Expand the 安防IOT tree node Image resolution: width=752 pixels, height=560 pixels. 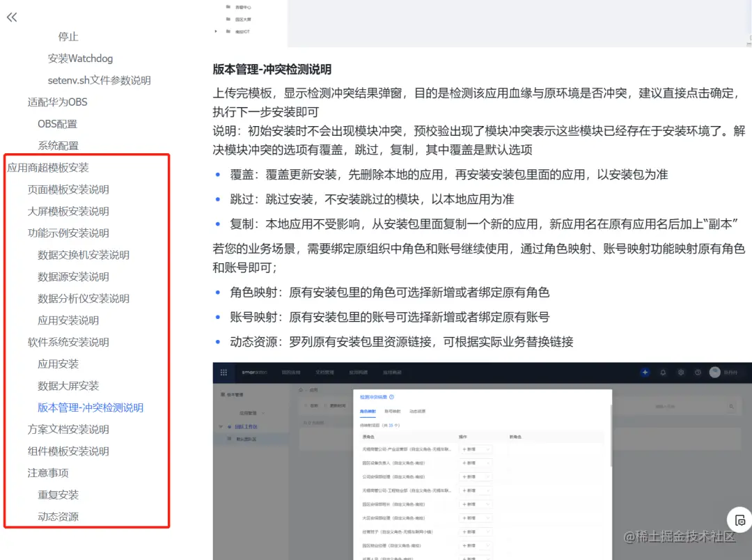point(215,31)
